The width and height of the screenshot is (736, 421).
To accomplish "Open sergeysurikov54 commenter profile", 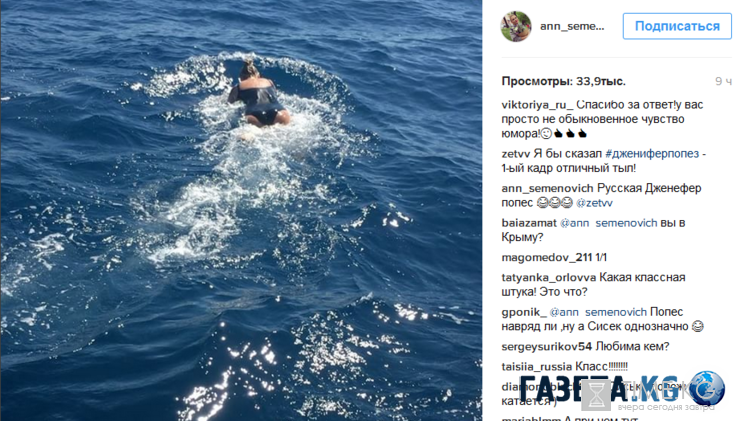I will point(546,346).
